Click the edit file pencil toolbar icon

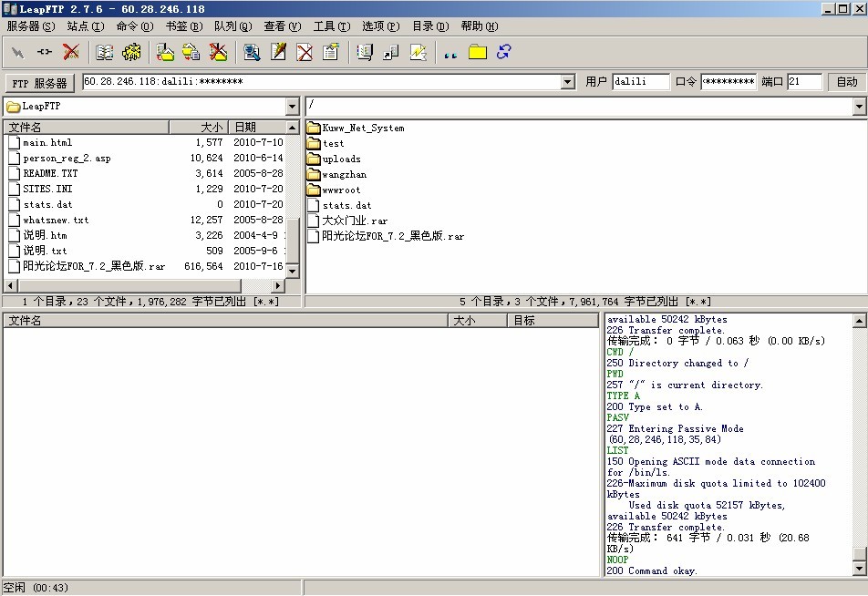click(x=278, y=52)
